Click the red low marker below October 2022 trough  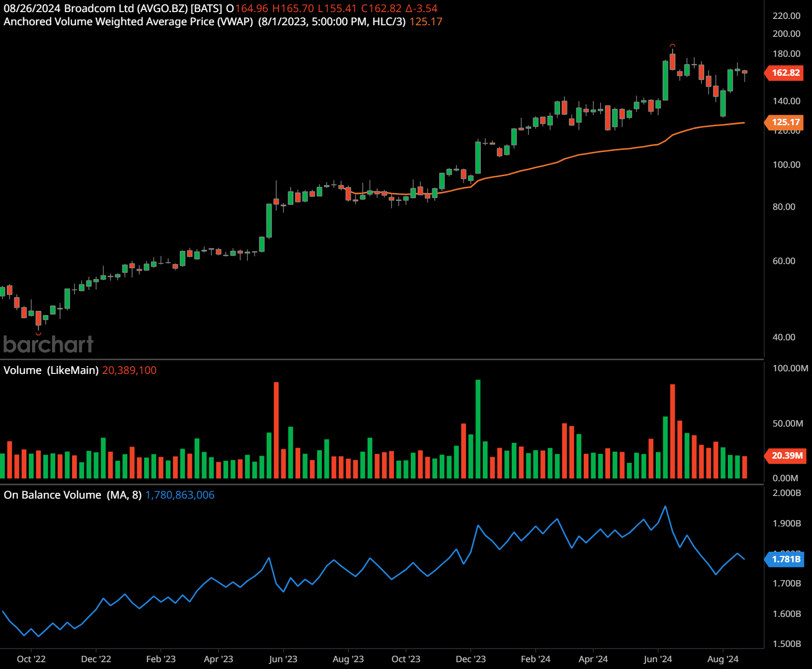pyautogui.click(x=38, y=333)
